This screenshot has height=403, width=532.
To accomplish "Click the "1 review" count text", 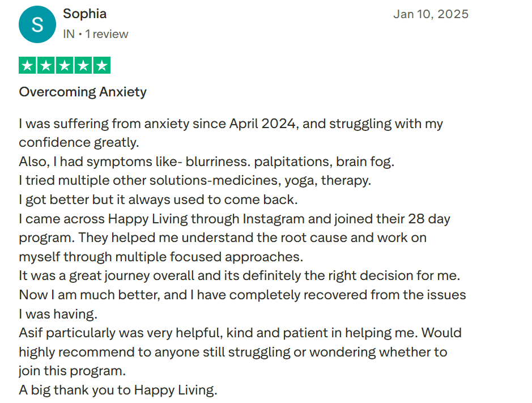I will click(107, 34).
